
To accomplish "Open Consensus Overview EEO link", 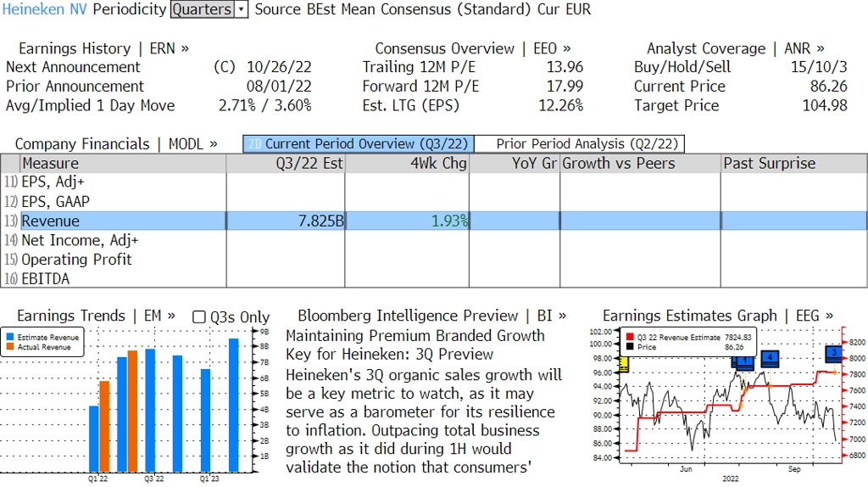I will [473, 48].
